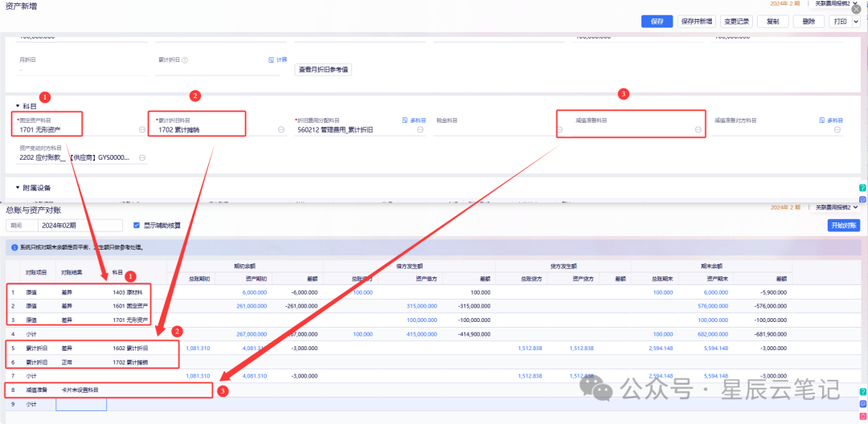868x424 pixels.
Task: Open the 576,000.000 资产期末 link
Action: point(712,306)
